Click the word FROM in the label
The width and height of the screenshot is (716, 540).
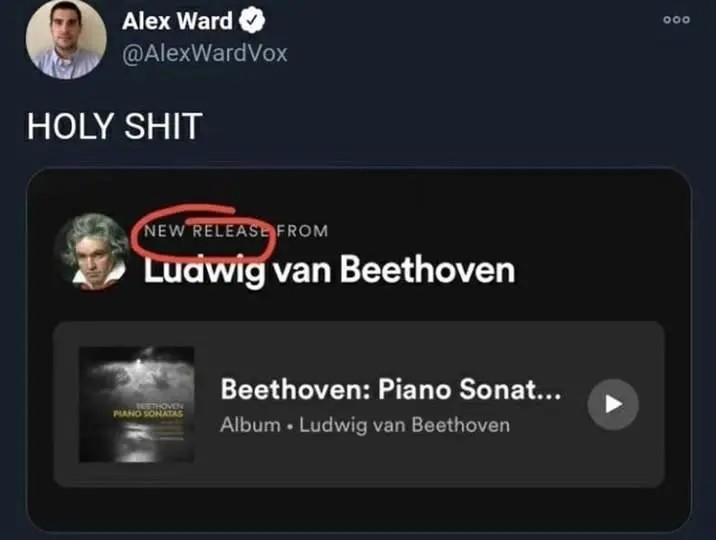(302, 231)
